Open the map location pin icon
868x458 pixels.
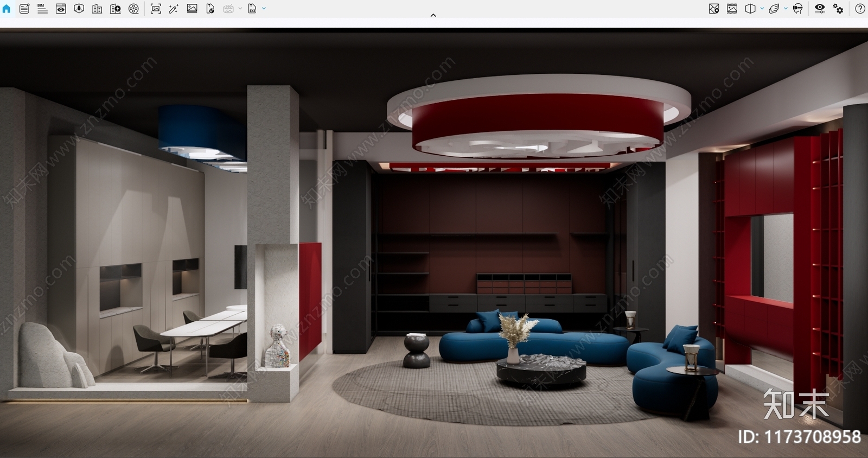pos(714,9)
